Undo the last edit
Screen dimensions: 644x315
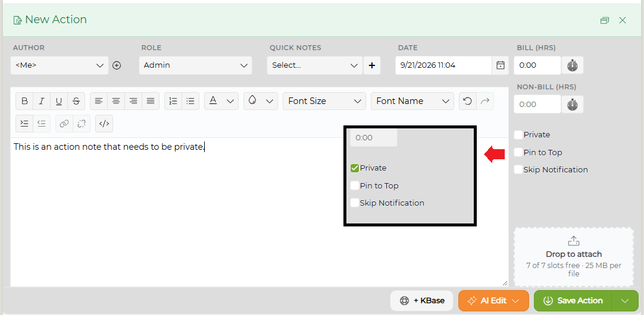tap(468, 101)
